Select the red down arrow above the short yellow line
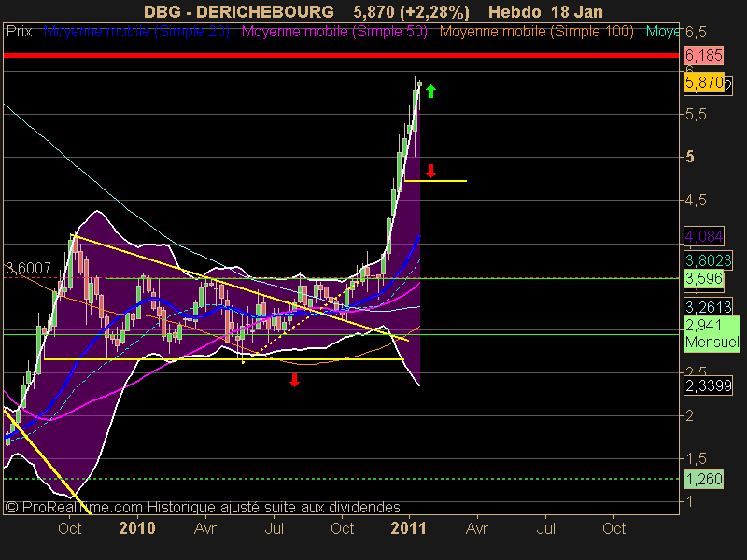 pos(430,171)
